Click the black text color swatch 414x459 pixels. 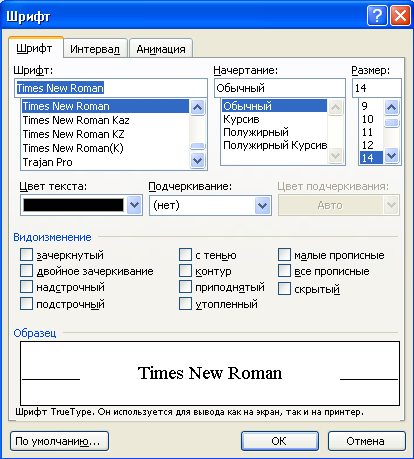73,205
